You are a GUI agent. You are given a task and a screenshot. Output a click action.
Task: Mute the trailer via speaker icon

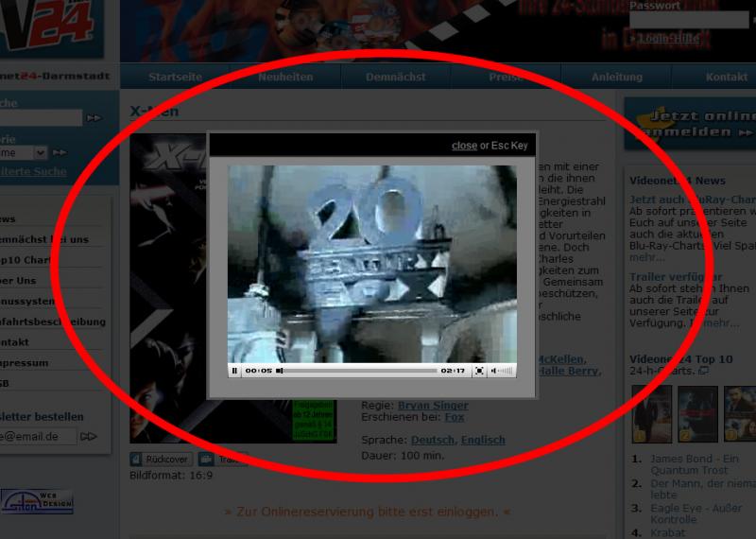[x=493, y=371]
